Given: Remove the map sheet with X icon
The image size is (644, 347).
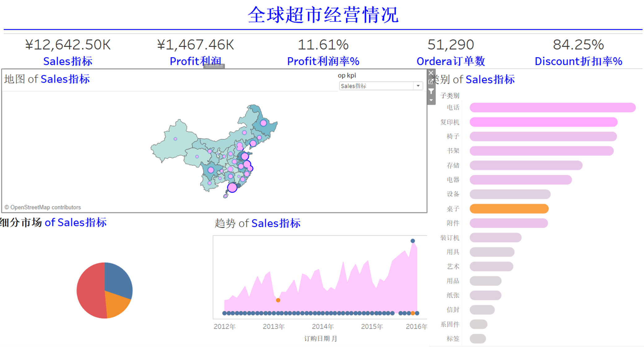Looking at the screenshot, I should click(431, 73).
